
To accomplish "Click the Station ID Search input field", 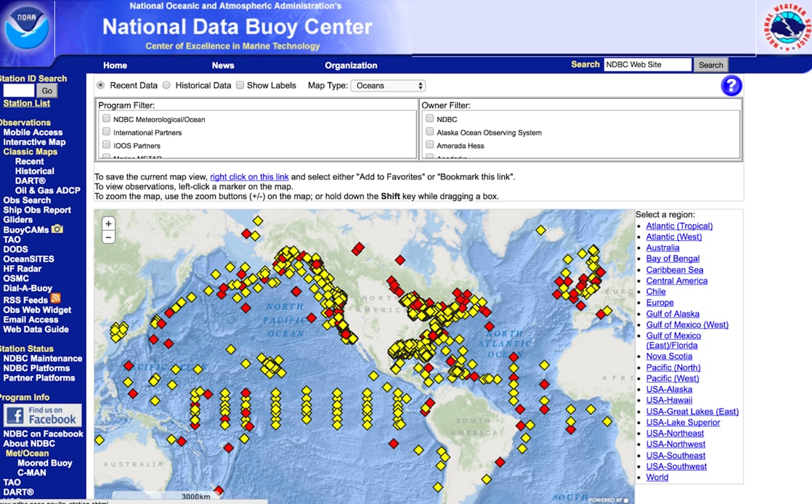I will pos(19,91).
